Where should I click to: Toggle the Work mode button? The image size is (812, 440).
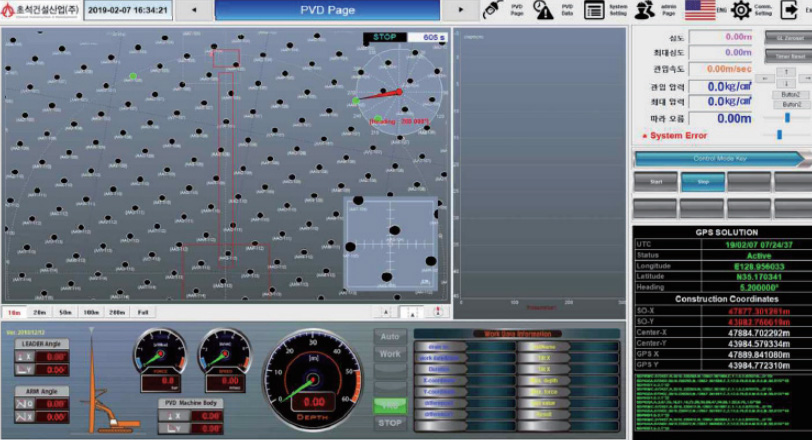click(x=390, y=354)
